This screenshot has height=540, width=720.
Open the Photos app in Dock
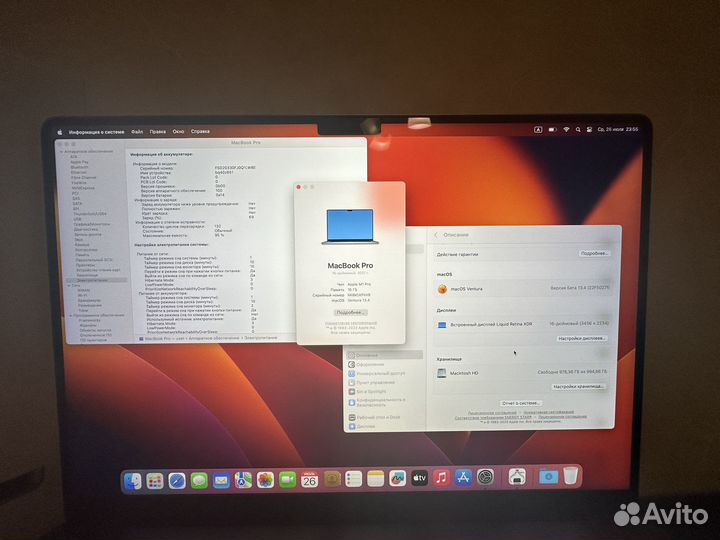point(265,480)
